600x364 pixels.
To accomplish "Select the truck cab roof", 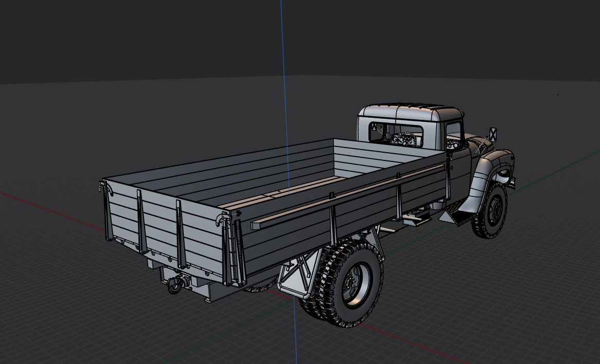I will pos(411,113).
